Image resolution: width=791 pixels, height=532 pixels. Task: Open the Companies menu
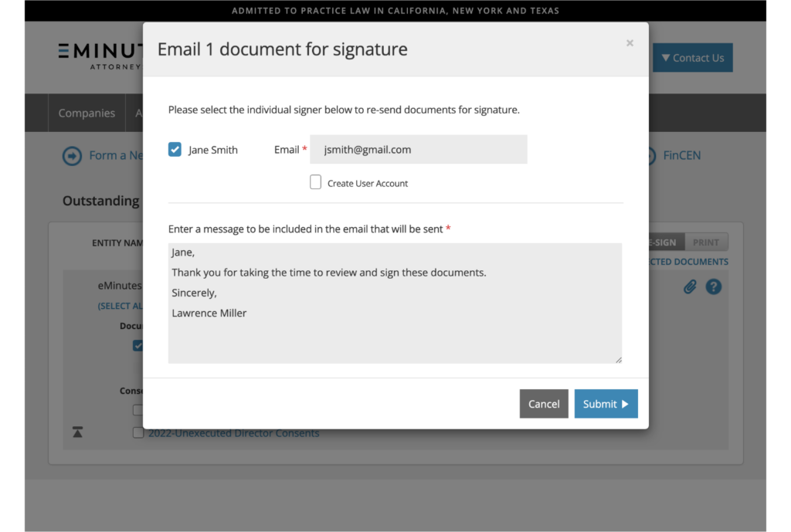[x=86, y=112]
